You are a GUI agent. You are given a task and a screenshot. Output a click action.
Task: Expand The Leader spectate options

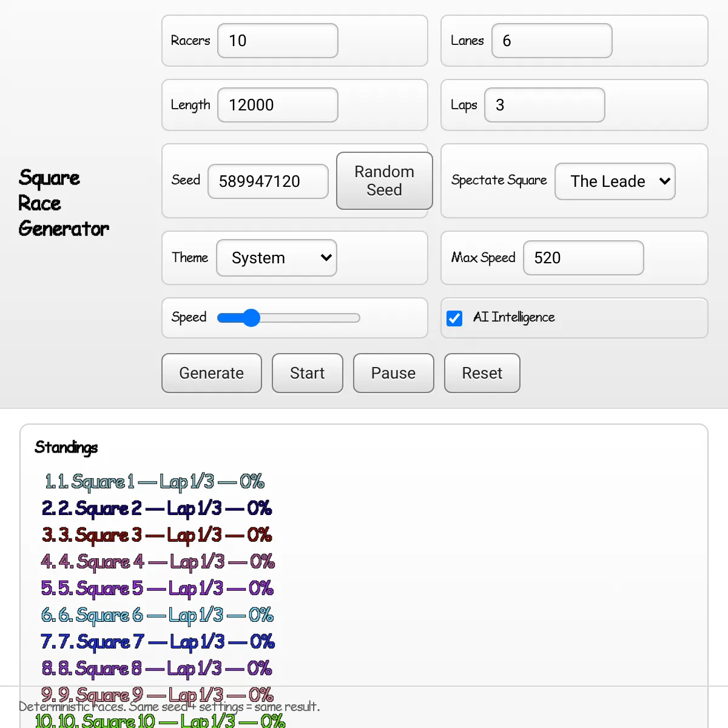(x=615, y=181)
